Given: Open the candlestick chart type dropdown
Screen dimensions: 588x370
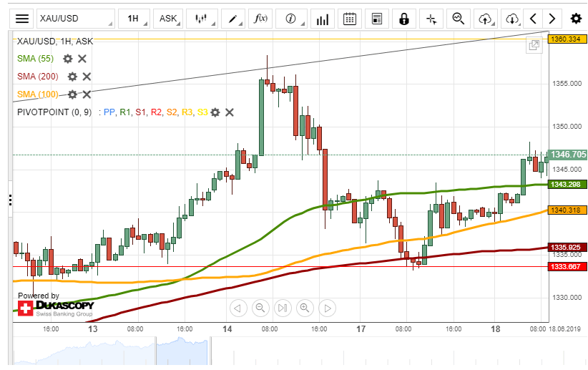Looking at the screenshot, I should (x=202, y=19).
